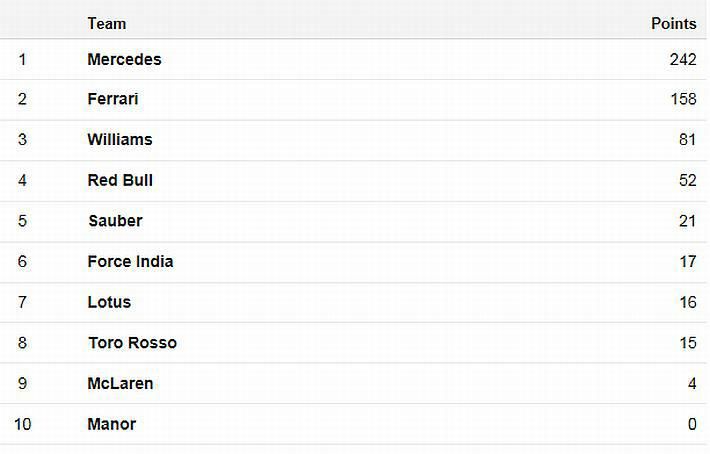Select the Mercedes team name
Viewport: 710px width, 454px height.
tap(124, 59)
